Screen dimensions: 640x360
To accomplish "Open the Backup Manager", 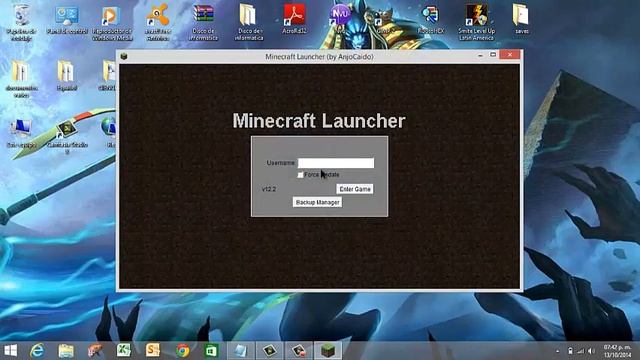I will [x=317, y=202].
